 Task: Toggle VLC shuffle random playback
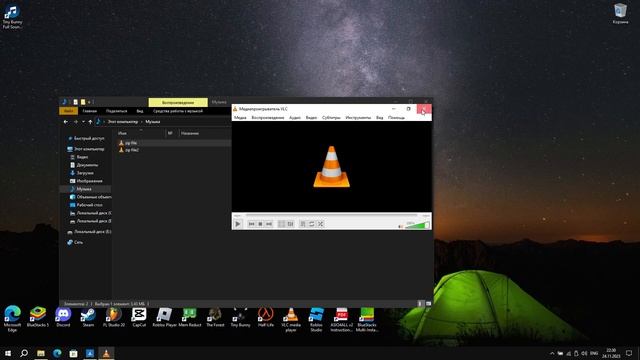[320, 224]
